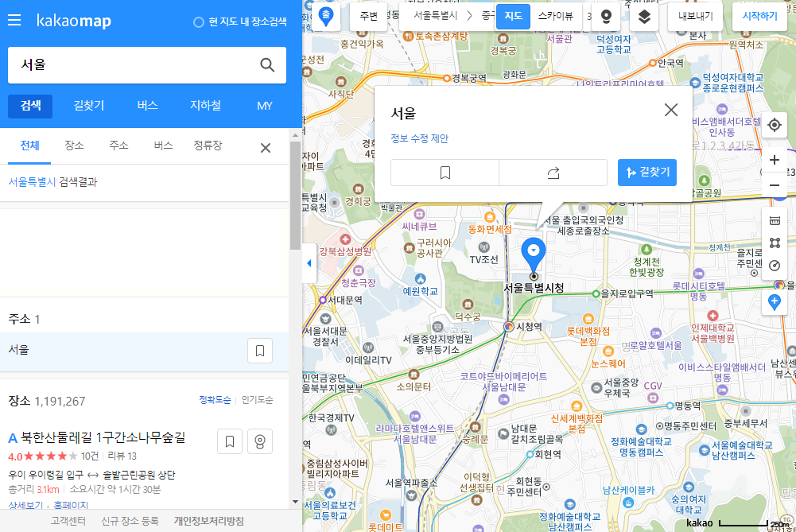Go to the MY tab
Viewport: 796px width, 532px height.
tap(265, 106)
